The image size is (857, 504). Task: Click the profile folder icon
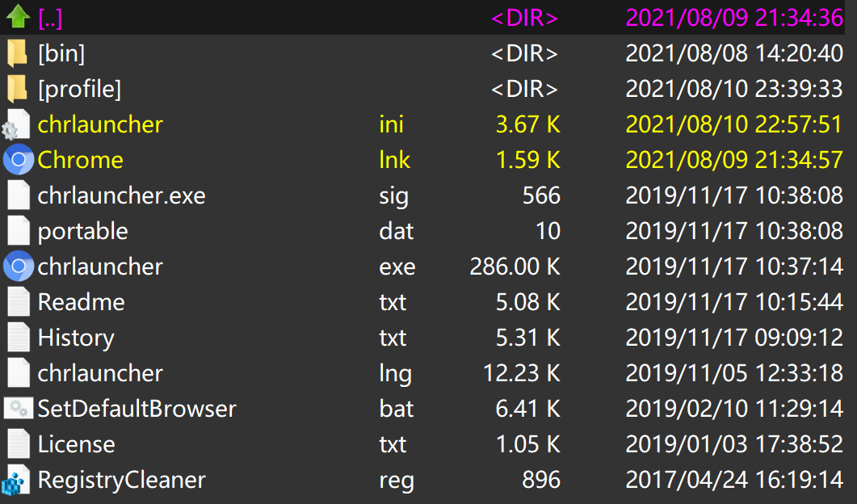point(18,89)
